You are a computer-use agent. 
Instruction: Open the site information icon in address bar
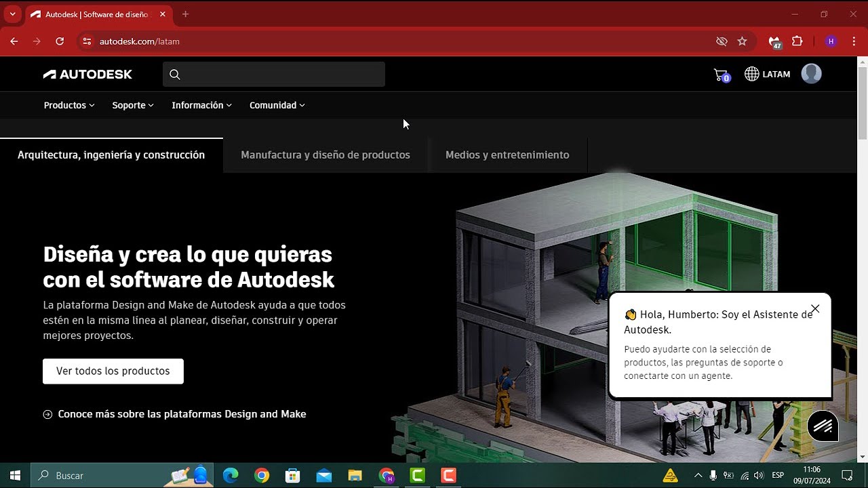pos(86,41)
